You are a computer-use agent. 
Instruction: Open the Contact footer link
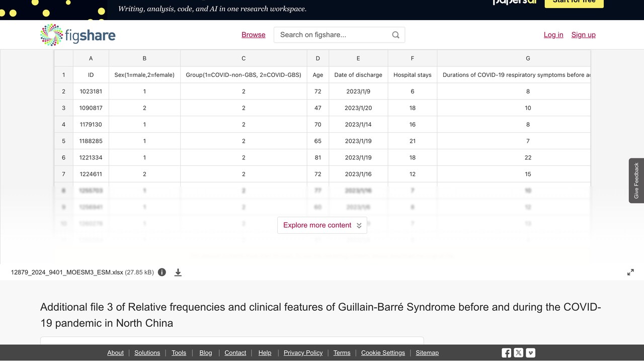pyautogui.click(x=235, y=353)
